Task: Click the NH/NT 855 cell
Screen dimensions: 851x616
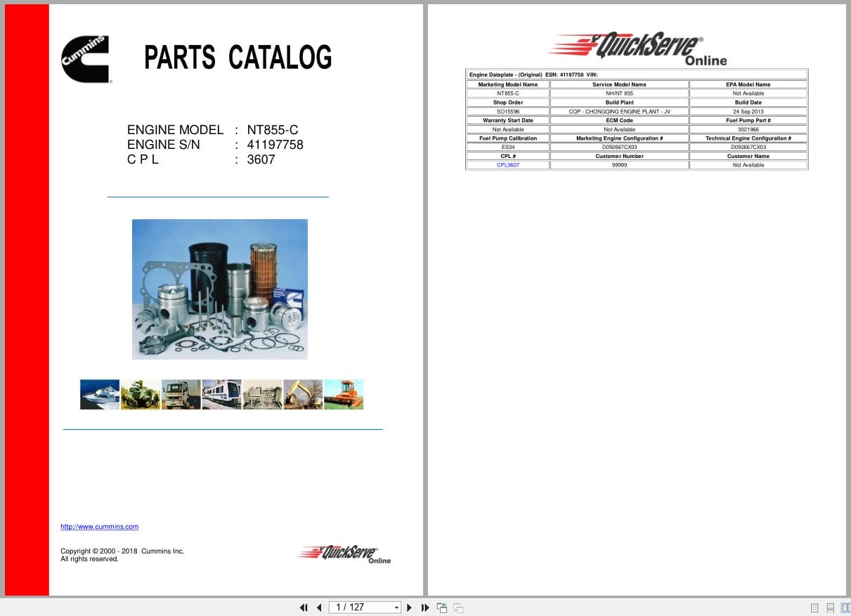Action: (x=619, y=93)
